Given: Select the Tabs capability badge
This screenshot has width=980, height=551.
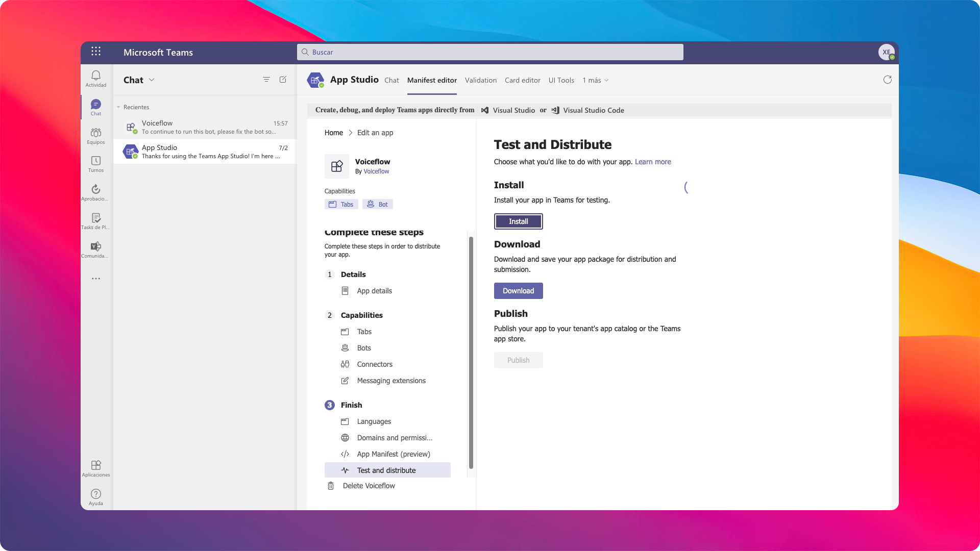Looking at the screenshot, I should pos(341,204).
